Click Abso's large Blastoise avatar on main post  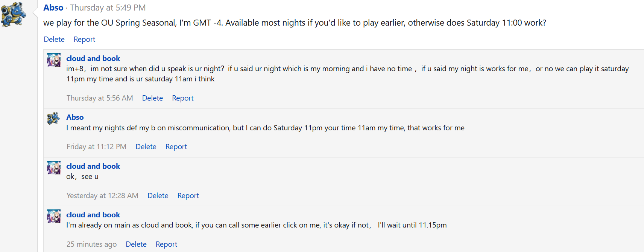tap(14, 14)
